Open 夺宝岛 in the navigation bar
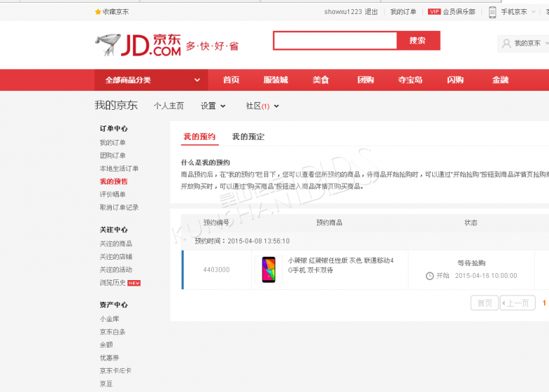The image size is (549, 392). (410, 80)
